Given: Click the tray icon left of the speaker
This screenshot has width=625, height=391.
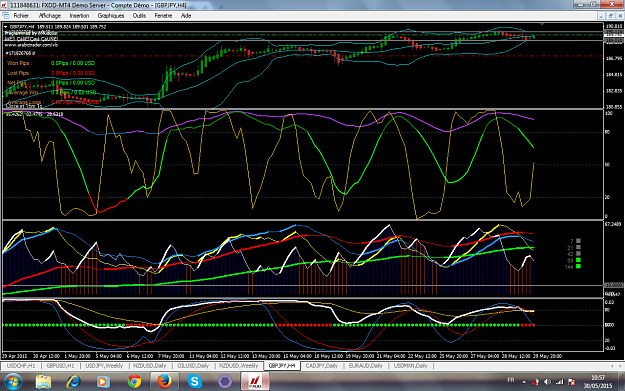Looking at the screenshot, I should [x=536, y=381].
